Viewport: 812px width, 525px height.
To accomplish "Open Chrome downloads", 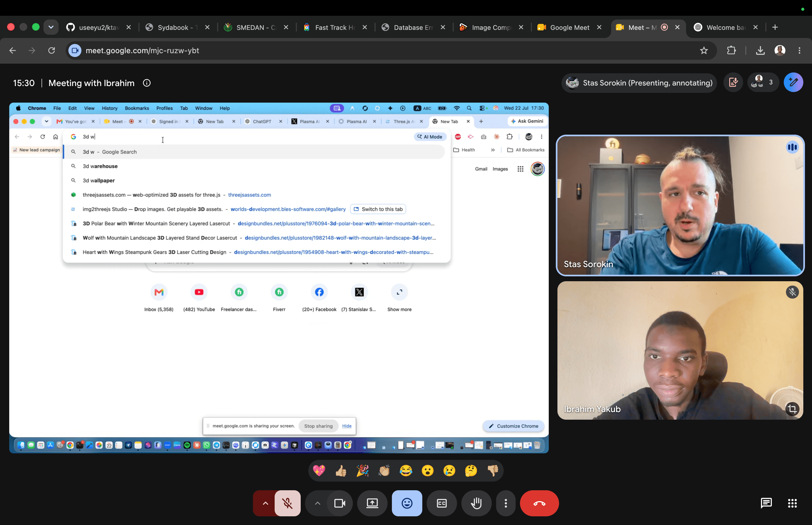I will pyautogui.click(x=760, y=50).
